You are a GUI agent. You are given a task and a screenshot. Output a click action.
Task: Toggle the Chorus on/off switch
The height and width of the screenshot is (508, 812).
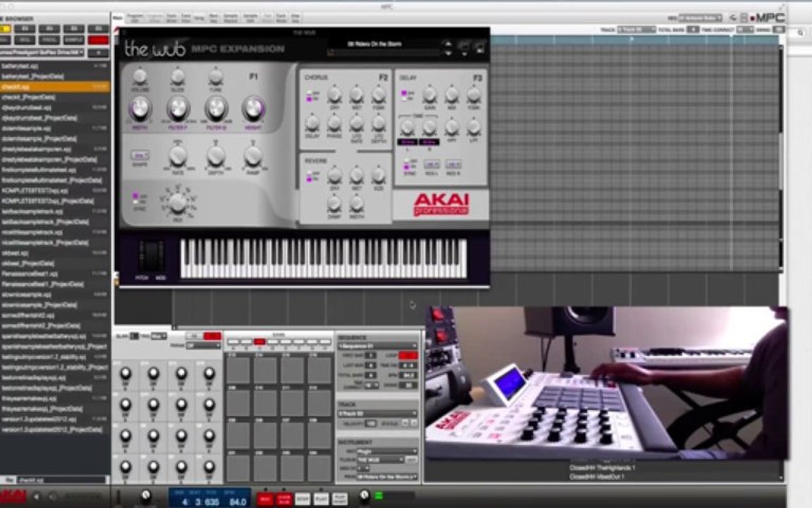coord(309,95)
